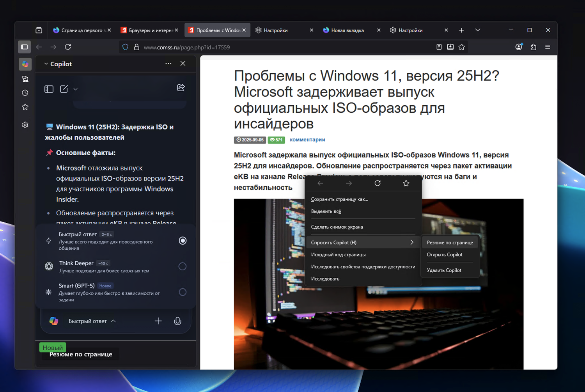Open the Firefox hamburger application menu
Image resolution: width=585 pixels, height=392 pixels.
tap(548, 47)
